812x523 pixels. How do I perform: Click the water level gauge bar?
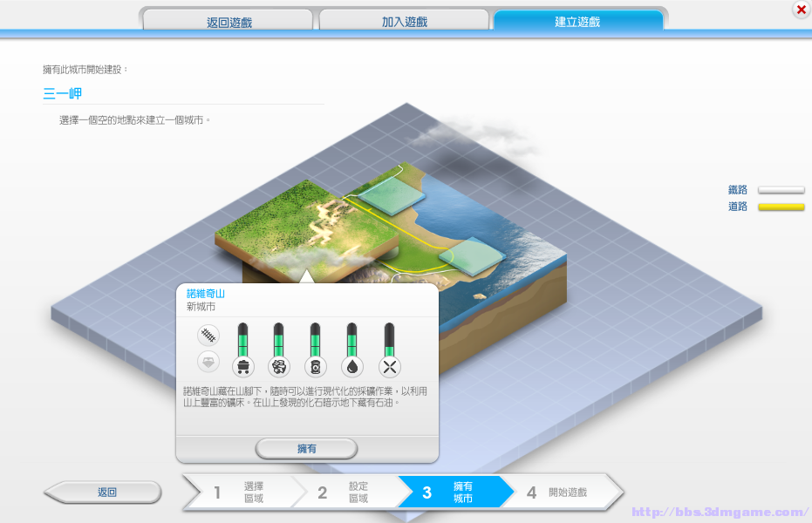coord(351,340)
